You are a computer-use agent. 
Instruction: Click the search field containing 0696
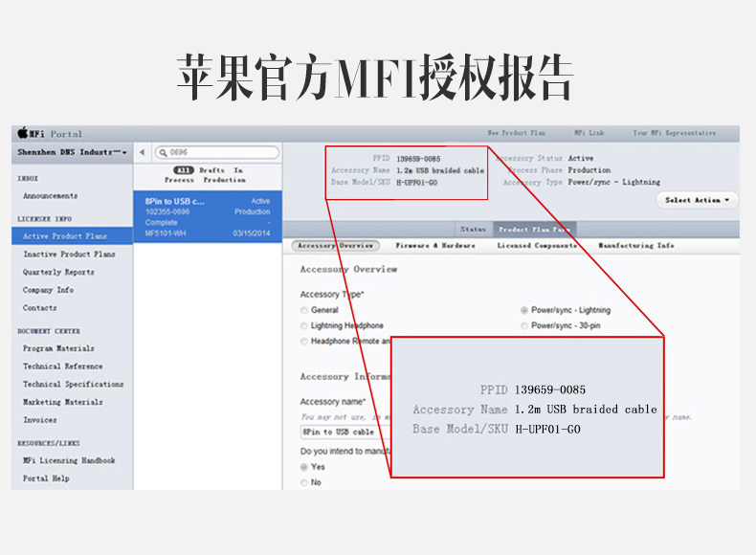(217, 152)
